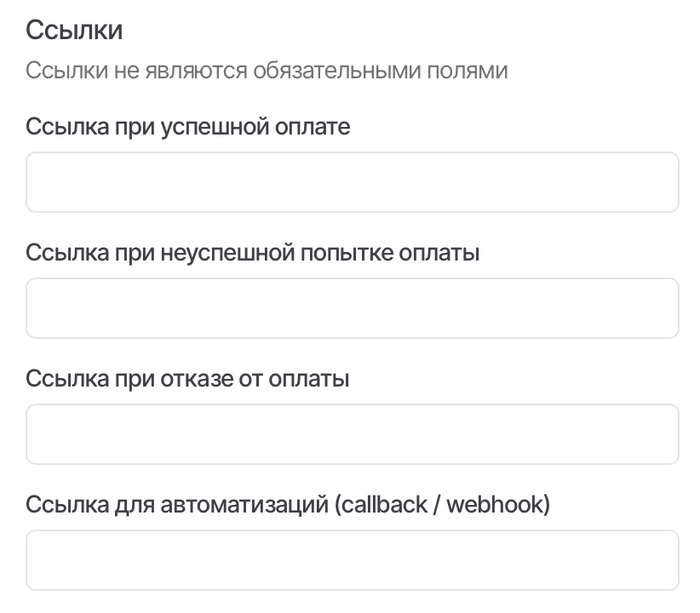Focus the automation webhook URL text box

click(x=352, y=560)
